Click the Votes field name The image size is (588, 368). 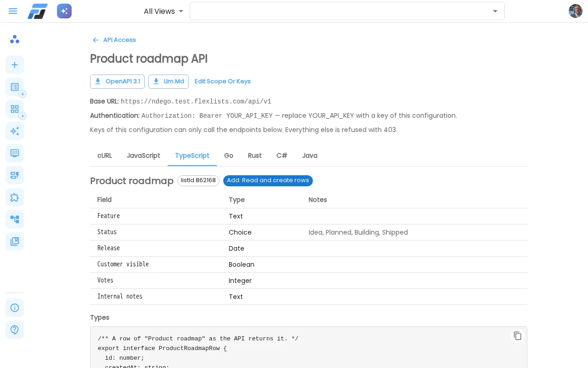pos(105,281)
